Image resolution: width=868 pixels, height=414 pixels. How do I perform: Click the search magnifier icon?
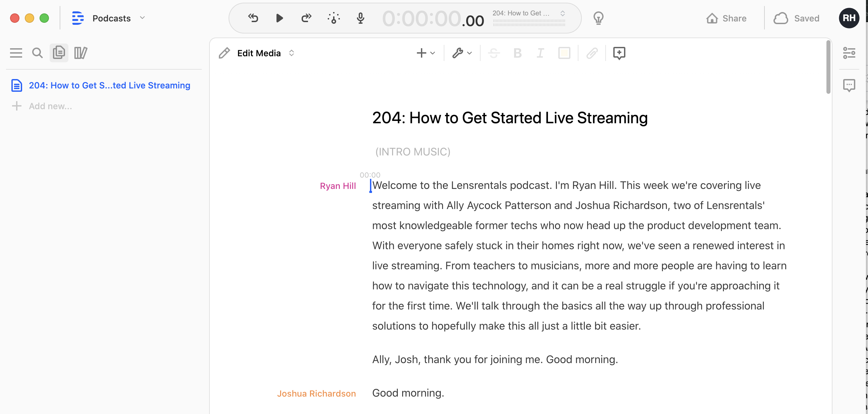coord(37,53)
